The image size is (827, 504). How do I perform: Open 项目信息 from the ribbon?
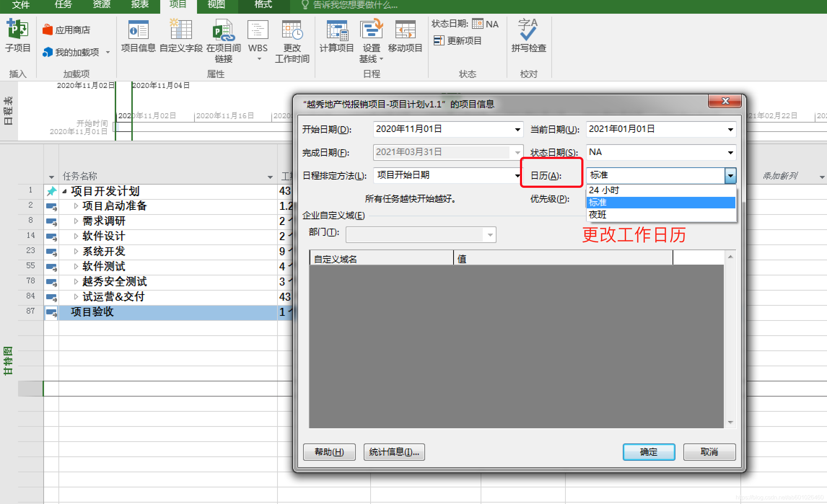138,36
